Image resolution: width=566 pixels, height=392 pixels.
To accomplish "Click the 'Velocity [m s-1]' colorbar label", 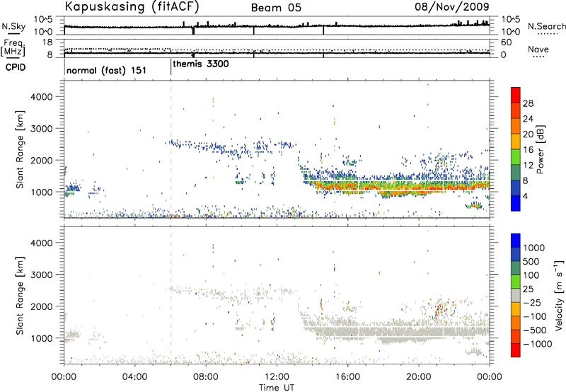I will (x=559, y=295).
